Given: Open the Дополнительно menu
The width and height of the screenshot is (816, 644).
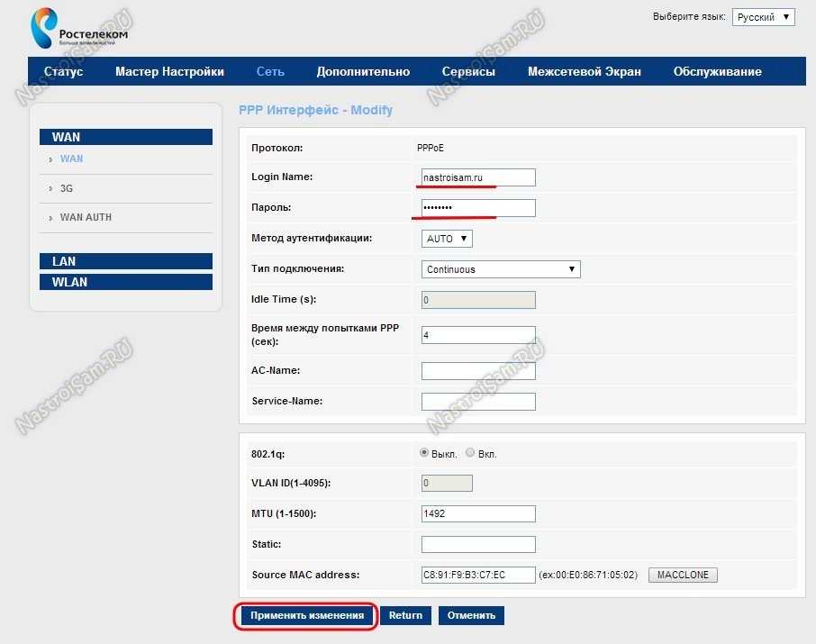Looking at the screenshot, I should [x=363, y=72].
